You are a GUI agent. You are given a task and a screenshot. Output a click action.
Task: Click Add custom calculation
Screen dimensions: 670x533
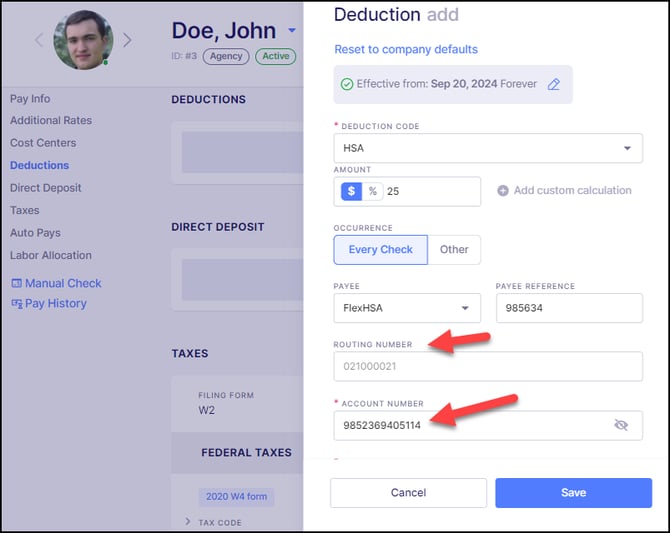[572, 191]
